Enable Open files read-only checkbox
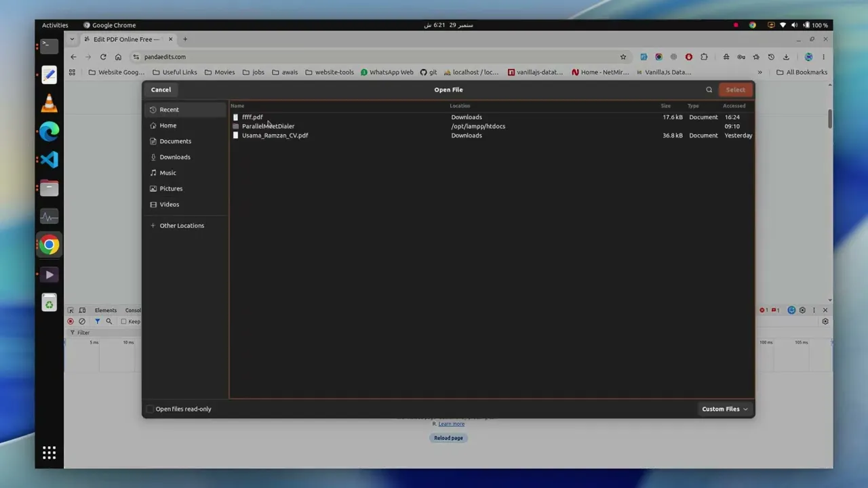The image size is (868, 488). 150,409
